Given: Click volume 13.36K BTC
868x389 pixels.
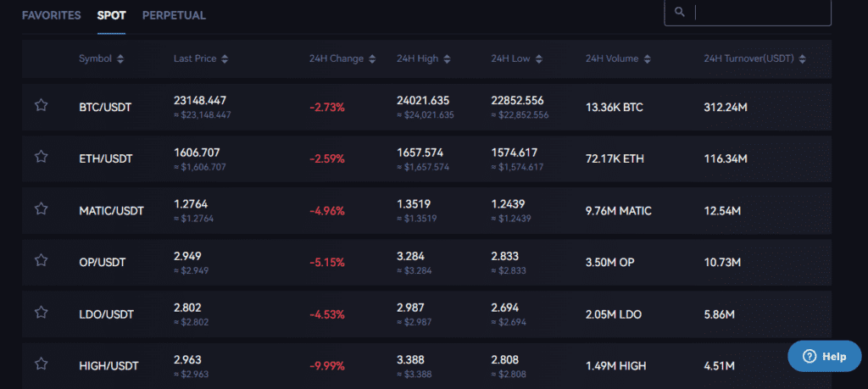Looking at the screenshot, I should click(615, 108).
